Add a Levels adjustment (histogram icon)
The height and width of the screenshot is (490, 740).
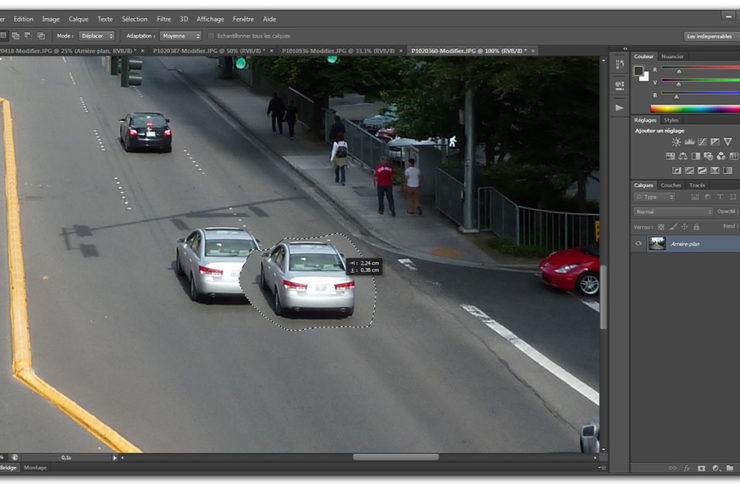(689, 142)
